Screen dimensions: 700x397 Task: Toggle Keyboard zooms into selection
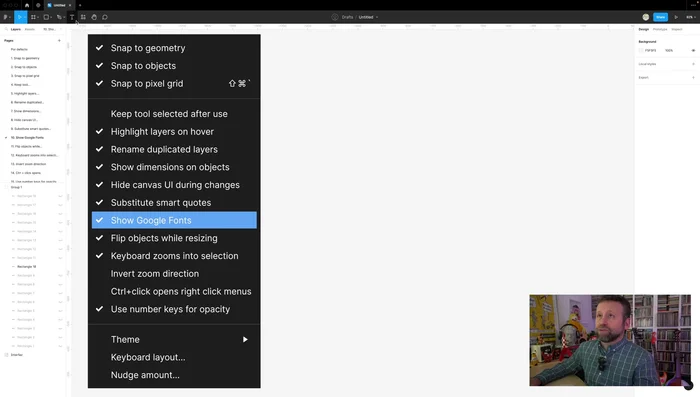[174, 256]
